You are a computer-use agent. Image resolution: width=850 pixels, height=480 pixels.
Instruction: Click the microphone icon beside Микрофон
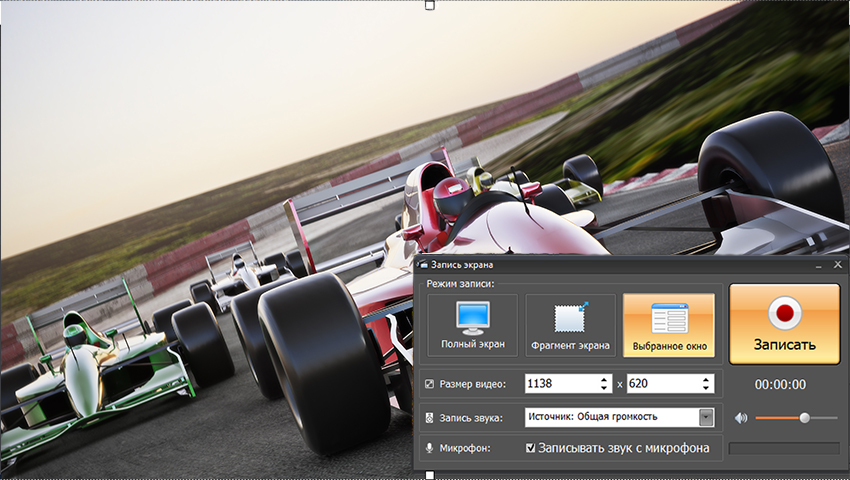pos(429,448)
